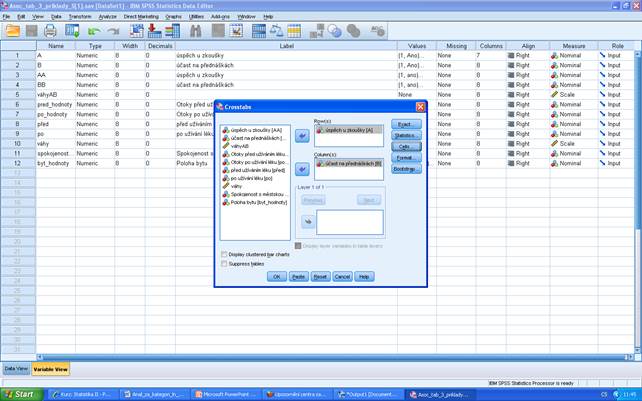Screen dimensions: 642x401
Task: Click the vertical scrollbar of the variable grid
Action: coord(637,201)
